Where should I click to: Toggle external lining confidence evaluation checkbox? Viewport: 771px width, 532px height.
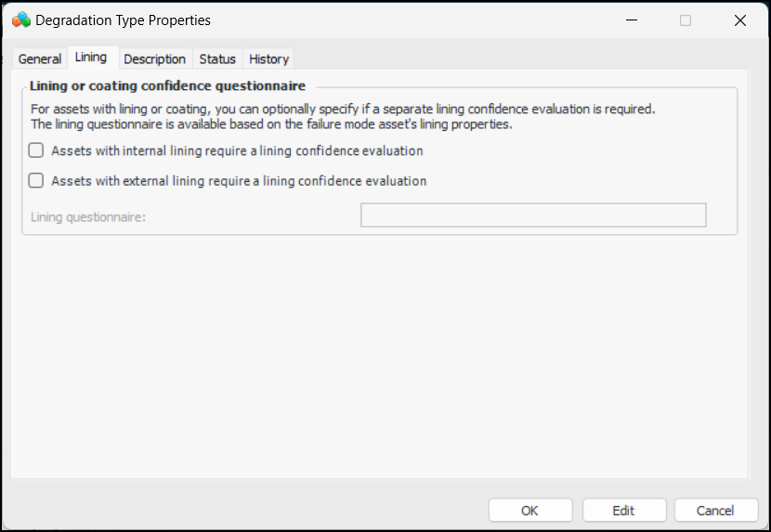pyautogui.click(x=36, y=181)
